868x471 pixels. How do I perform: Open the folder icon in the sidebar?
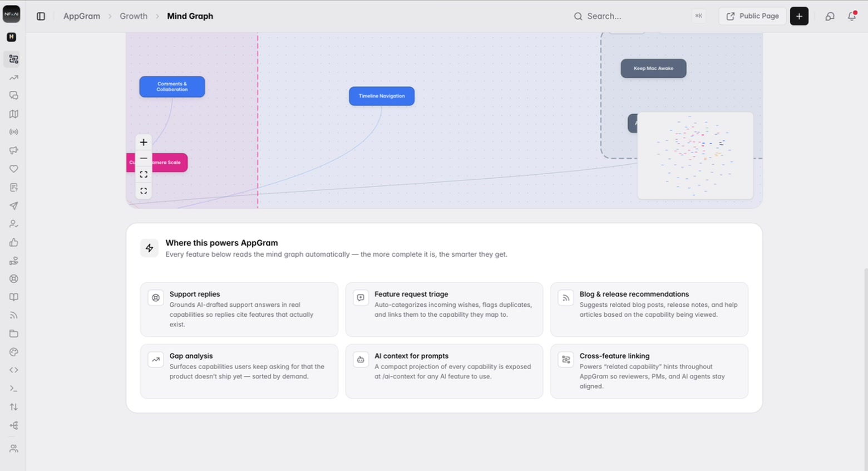click(x=13, y=333)
